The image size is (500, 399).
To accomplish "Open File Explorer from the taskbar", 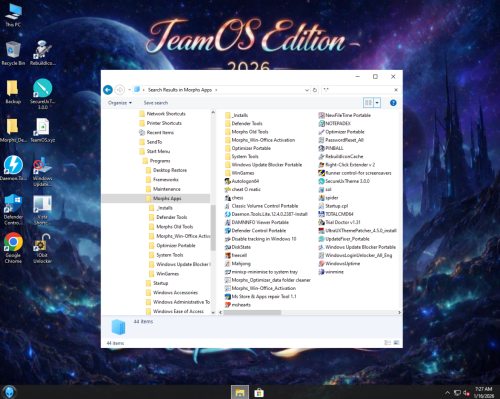I will [x=240, y=392].
